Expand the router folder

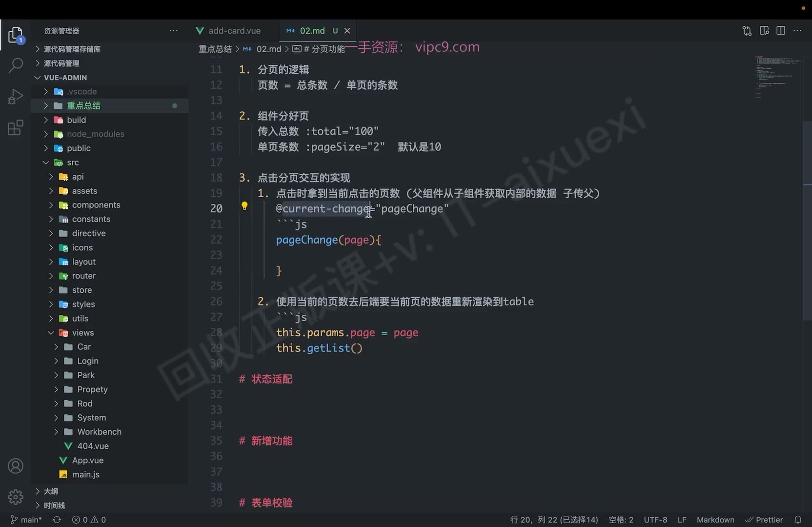84,276
